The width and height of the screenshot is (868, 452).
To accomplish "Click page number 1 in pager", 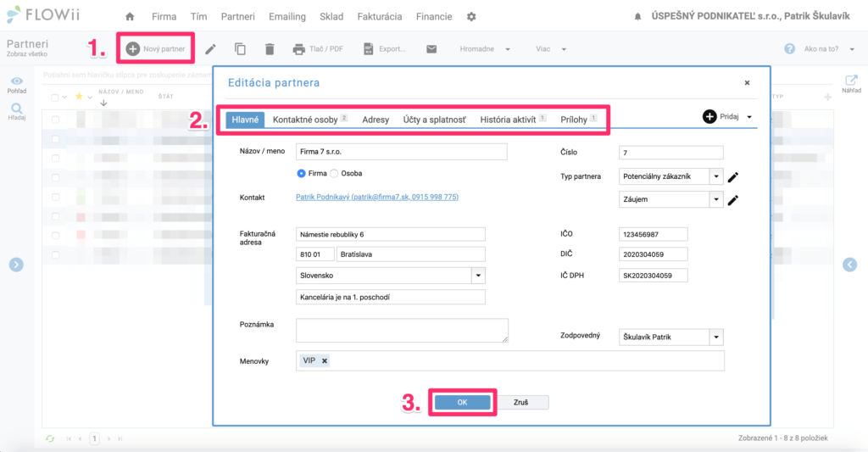I will click(94, 438).
